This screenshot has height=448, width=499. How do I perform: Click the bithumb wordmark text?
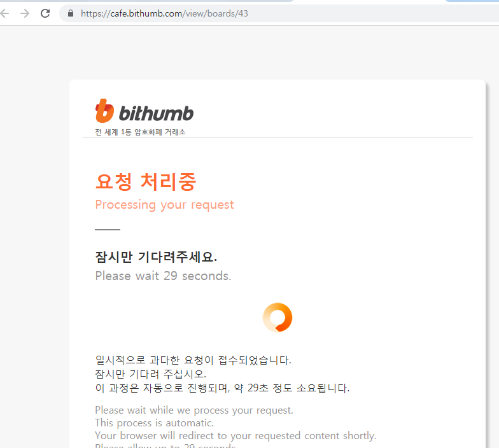click(x=156, y=113)
